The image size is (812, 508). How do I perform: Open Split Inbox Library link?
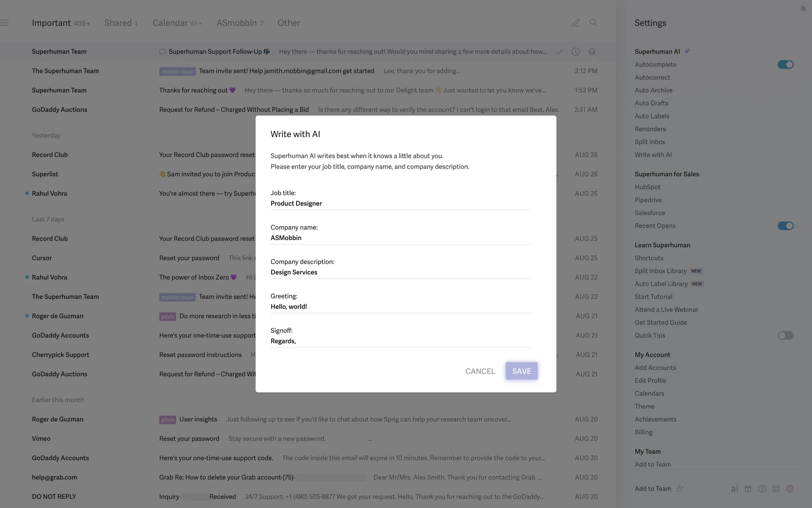[x=660, y=271]
